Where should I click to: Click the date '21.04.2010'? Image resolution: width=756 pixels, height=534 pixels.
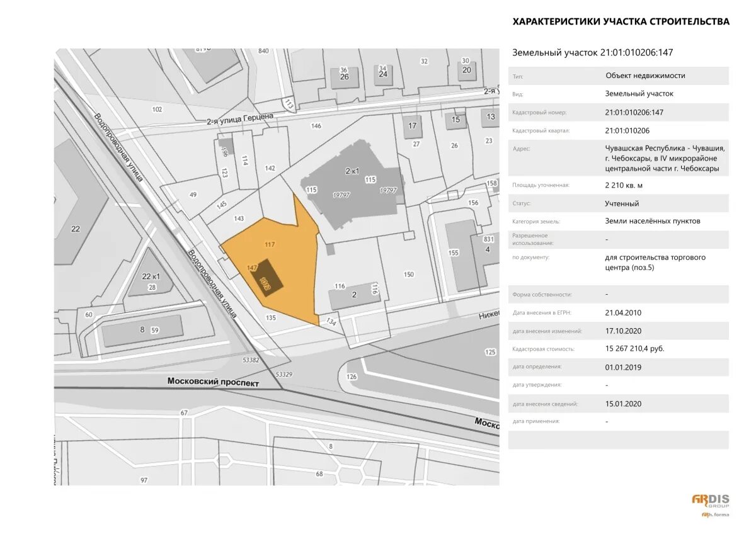pyautogui.click(x=623, y=312)
